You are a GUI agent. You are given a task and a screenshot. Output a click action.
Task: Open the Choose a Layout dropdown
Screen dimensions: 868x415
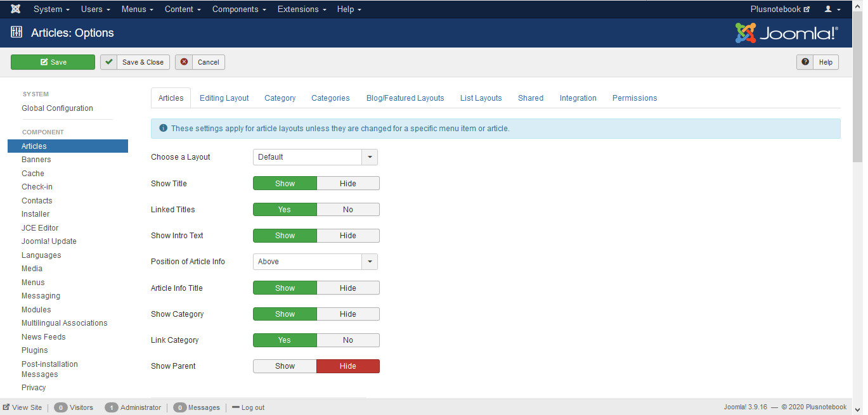[x=315, y=157]
